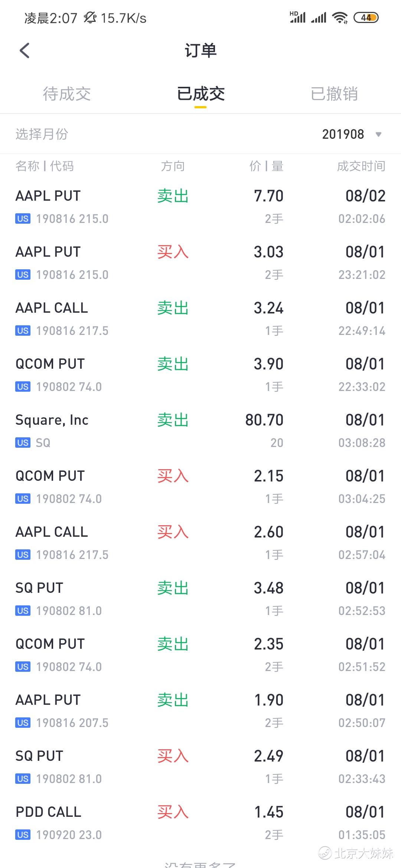Tap US badge of PDD CALL order
Screen dimensions: 401x868
point(23,835)
